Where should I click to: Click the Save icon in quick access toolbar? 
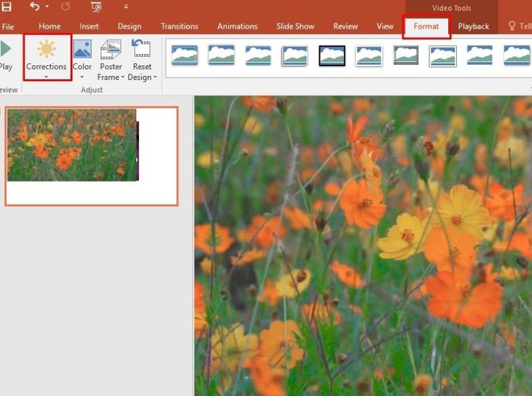coord(6,6)
